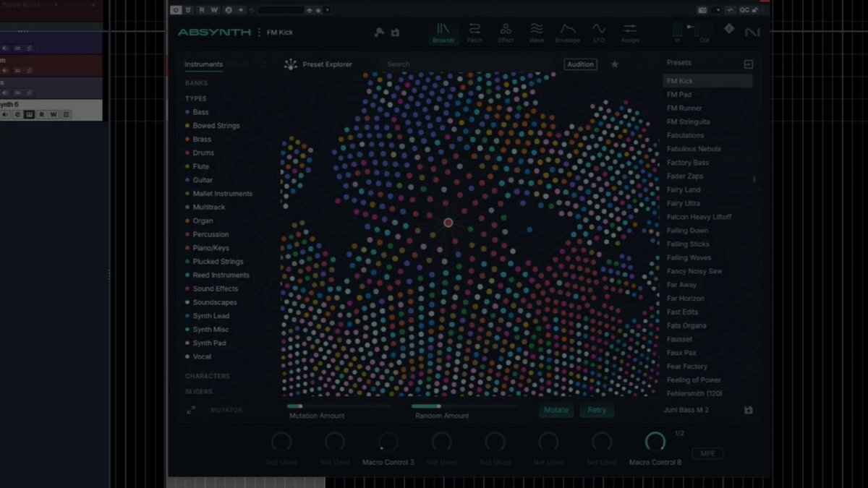Enable the R automation button in plugin header
Image resolution: width=868 pixels, height=488 pixels.
click(x=202, y=10)
